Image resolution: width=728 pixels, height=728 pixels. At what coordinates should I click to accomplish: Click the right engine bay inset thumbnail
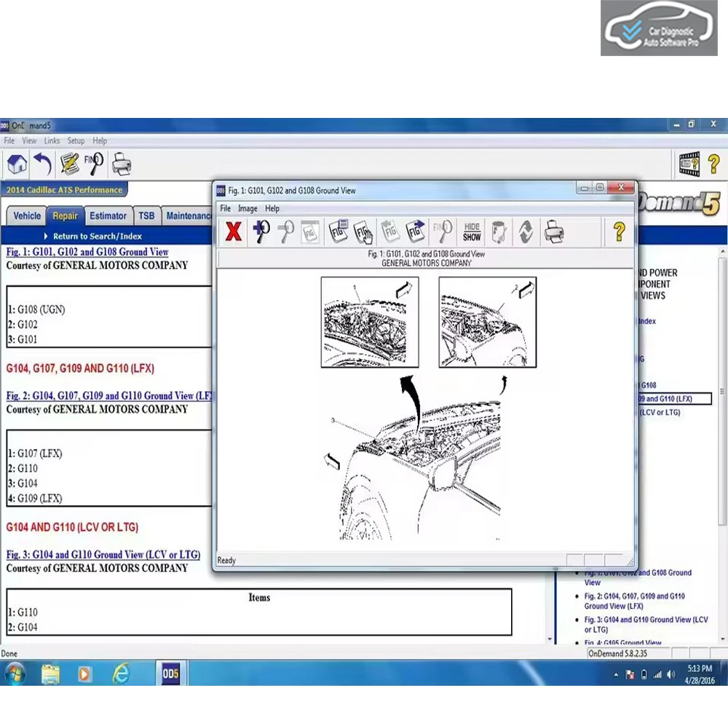pyautogui.click(x=488, y=323)
